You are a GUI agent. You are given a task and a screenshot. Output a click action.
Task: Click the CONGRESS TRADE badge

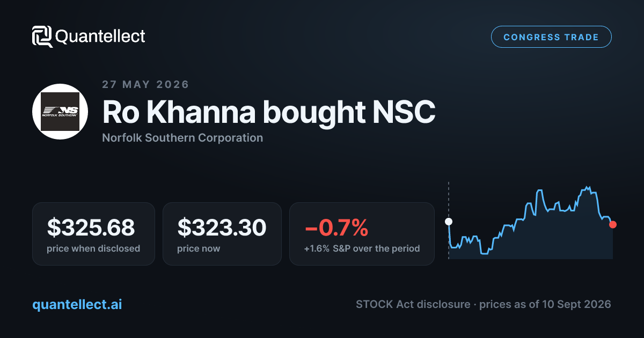[x=551, y=37]
